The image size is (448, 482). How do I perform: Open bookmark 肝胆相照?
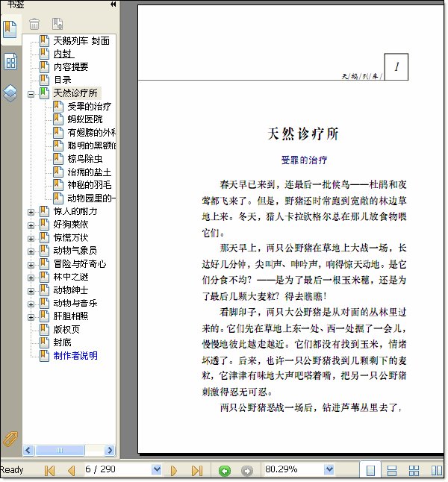tap(71, 316)
